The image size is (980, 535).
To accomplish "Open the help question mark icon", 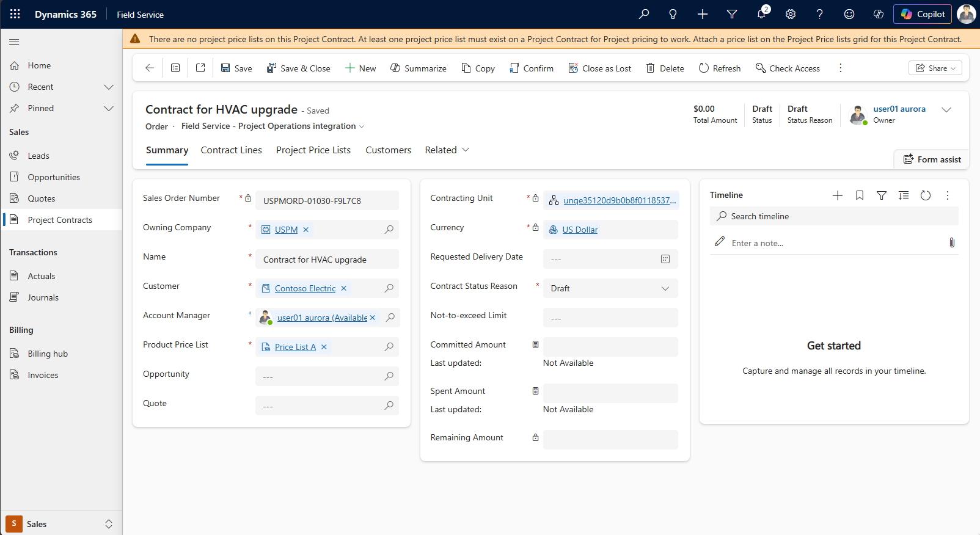I will [x=820, y=14].
